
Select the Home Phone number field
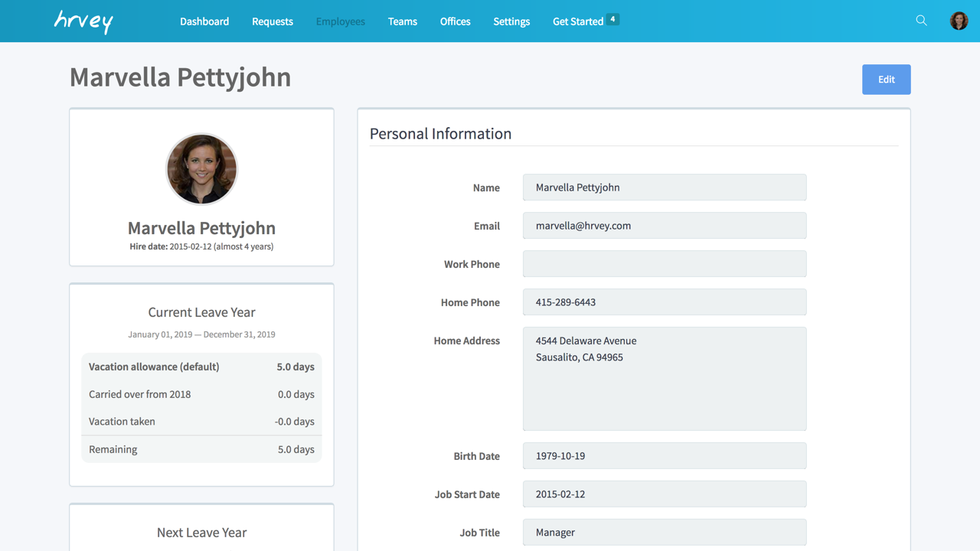coord(664,302)
